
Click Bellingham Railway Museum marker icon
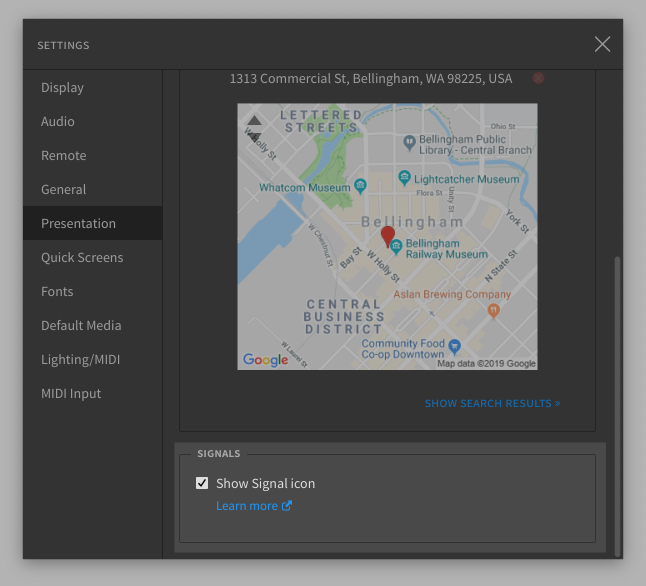tap(396, 246)
